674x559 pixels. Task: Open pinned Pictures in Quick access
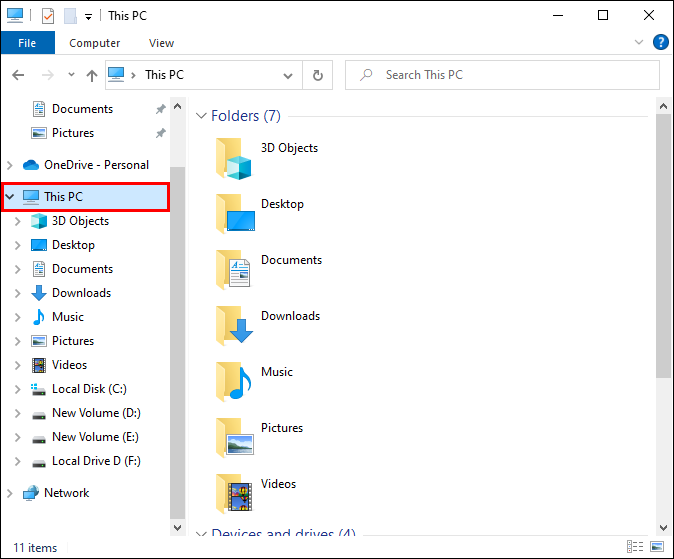(x=73, y=133)
